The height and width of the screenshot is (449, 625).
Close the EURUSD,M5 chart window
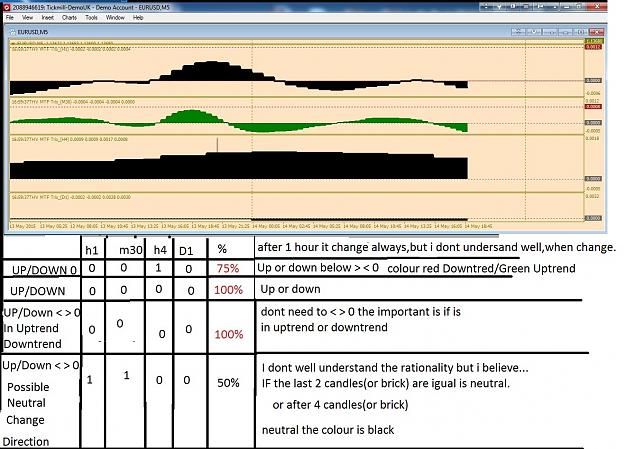(x=596, y=32)
